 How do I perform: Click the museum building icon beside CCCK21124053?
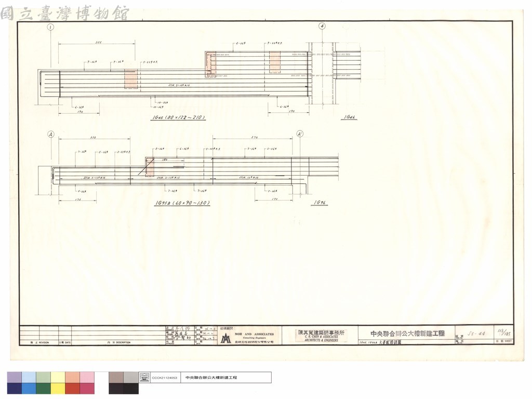(144, 377)
